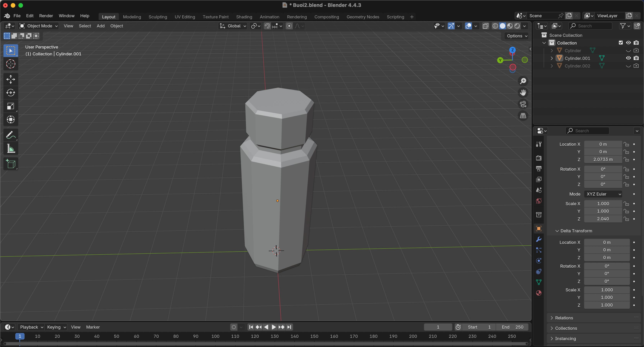Screen dimensions: 644x347
Task: Toggle the lock for Location X
Action: pos(626,144)
